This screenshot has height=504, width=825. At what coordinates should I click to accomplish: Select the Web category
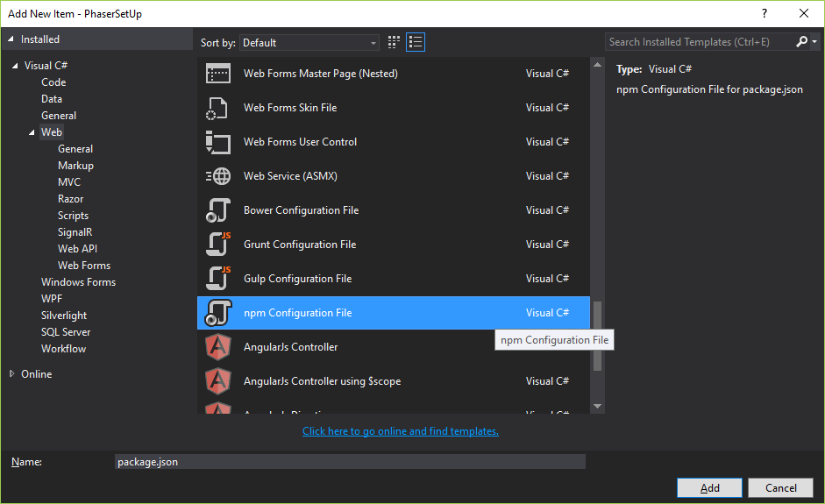52,132
